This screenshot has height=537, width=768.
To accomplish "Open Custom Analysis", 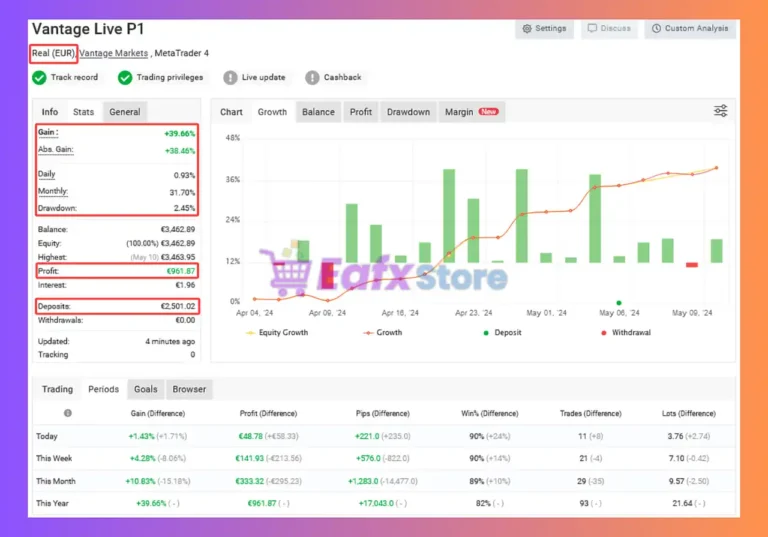I will pos(690,28).
